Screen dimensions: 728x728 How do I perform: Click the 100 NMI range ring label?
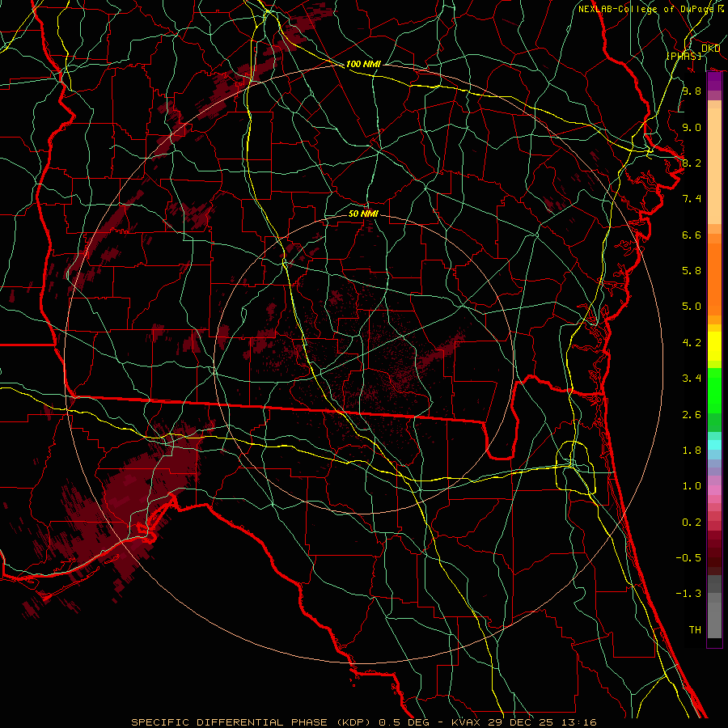pyautogui.click(x=363, y=64)
